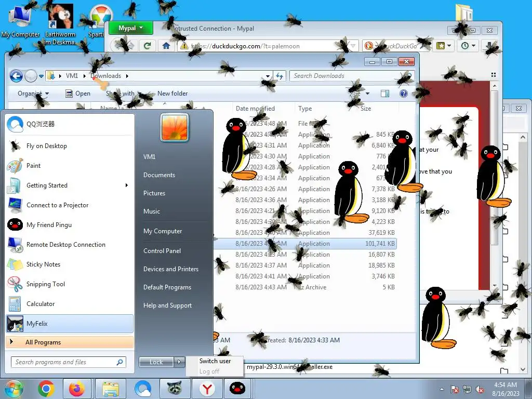
Task: Click the user account picture in Start menu
Action: (175, 127)
